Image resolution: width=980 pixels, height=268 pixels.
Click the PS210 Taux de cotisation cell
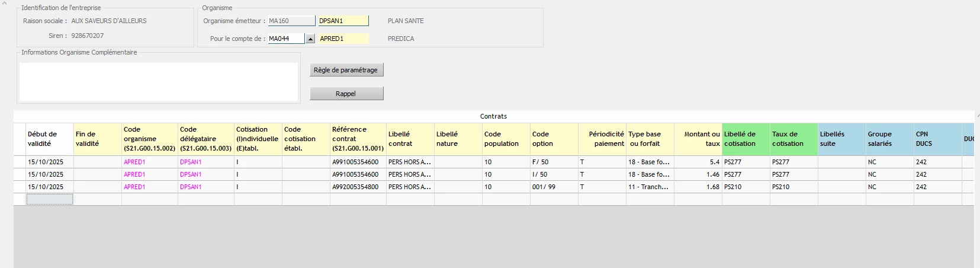794,187
